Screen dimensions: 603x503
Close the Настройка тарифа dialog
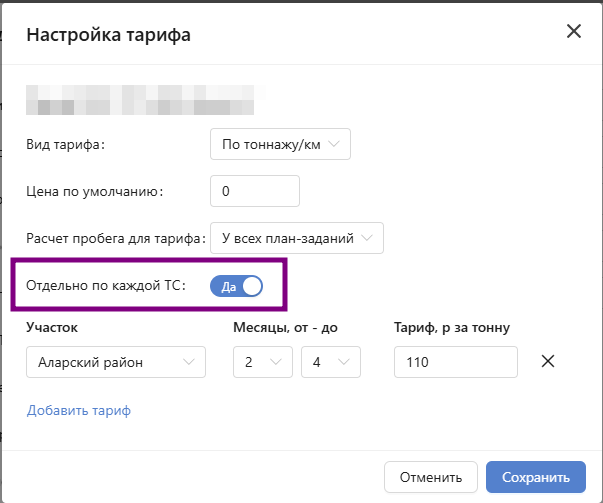(x=574, y=32)
